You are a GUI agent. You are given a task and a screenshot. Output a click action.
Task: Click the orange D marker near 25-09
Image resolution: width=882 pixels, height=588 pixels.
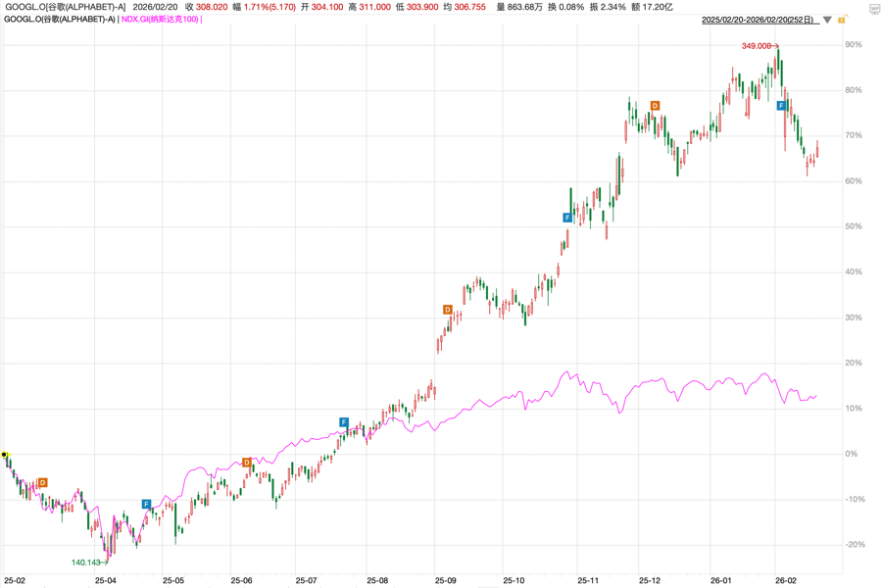click(x=448, y=311)
